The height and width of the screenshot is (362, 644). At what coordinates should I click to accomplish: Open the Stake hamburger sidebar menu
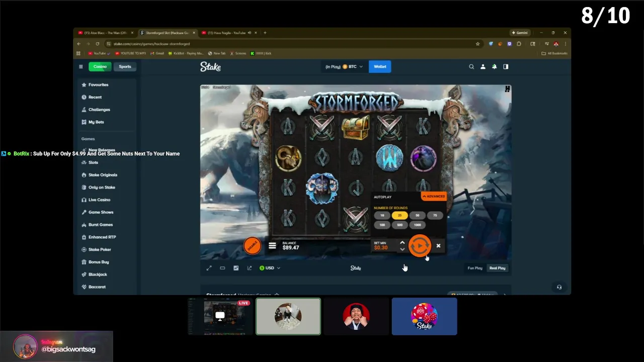click(80, 66)
